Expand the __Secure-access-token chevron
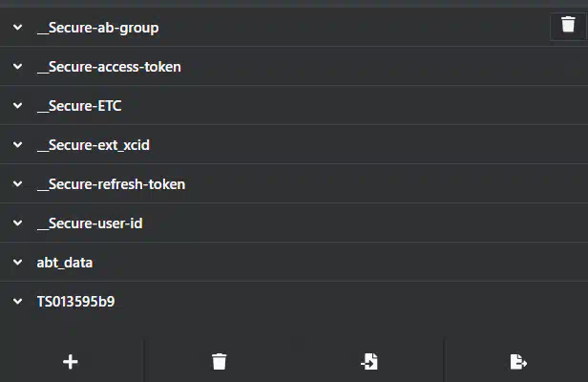This screenshot has height=382, width=588. pos(17,67)
